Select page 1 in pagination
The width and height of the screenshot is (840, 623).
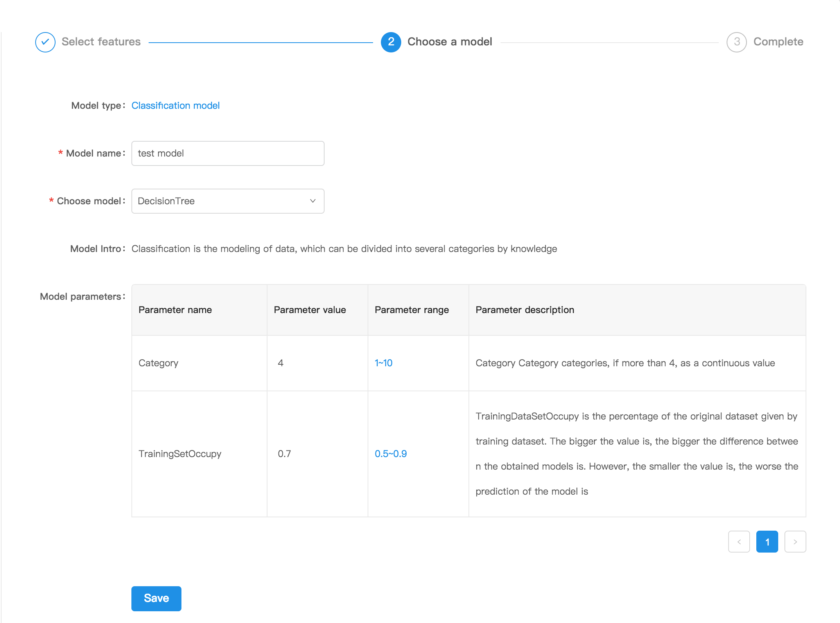coord(767,542)
